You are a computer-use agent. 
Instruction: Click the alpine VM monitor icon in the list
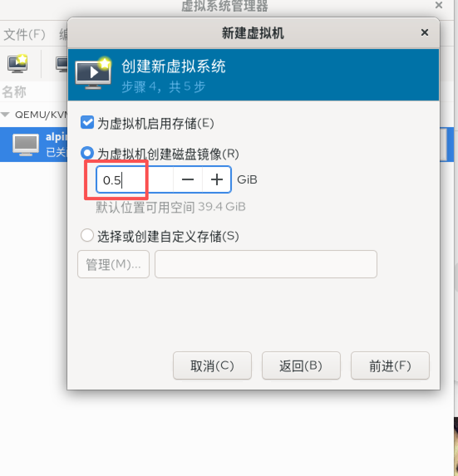pos(26,145)
